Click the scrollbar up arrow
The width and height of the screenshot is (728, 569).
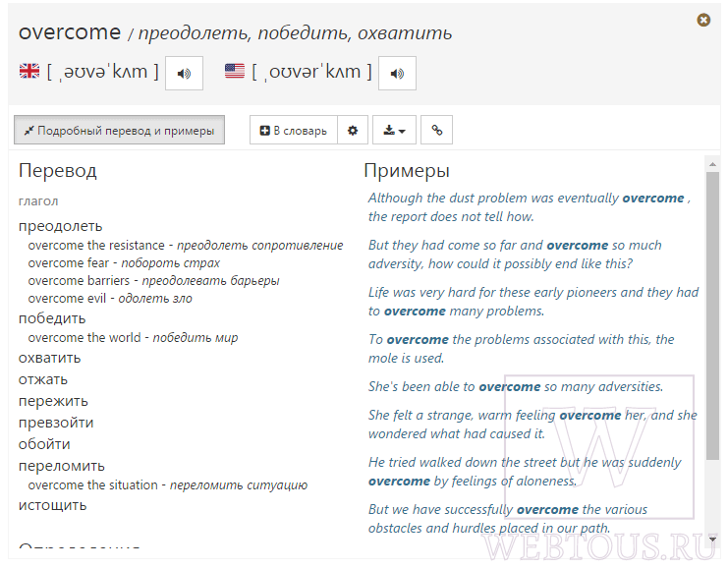coord(712,164)
